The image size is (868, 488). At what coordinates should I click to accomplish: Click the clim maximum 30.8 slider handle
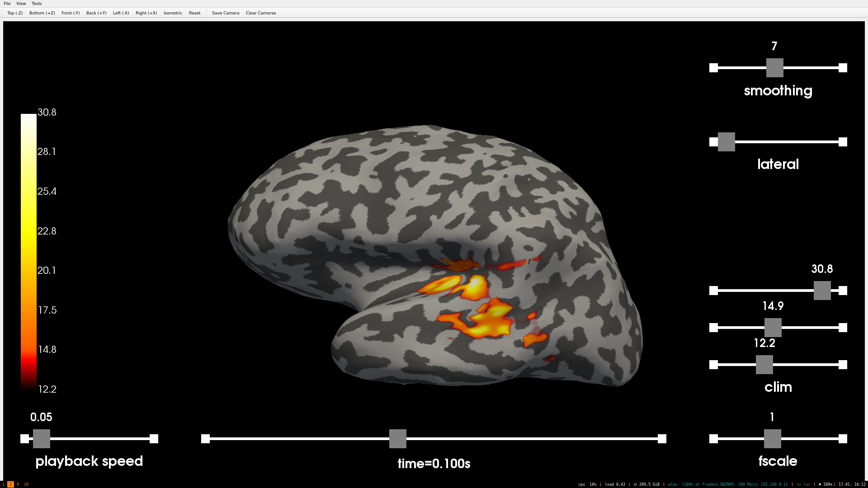pos(822,291)
